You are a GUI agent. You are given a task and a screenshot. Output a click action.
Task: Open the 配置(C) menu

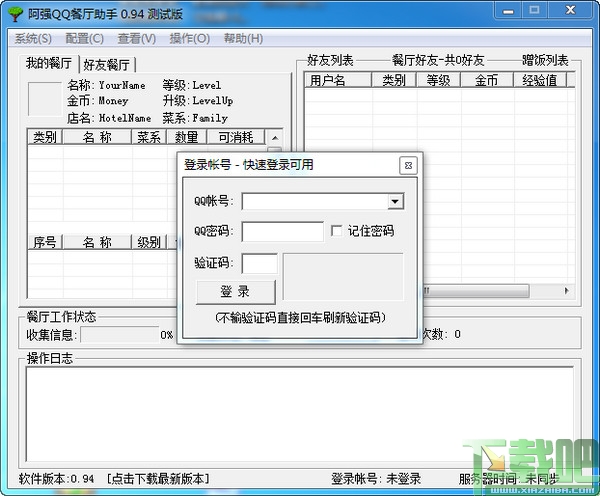[x=85, y=38]
